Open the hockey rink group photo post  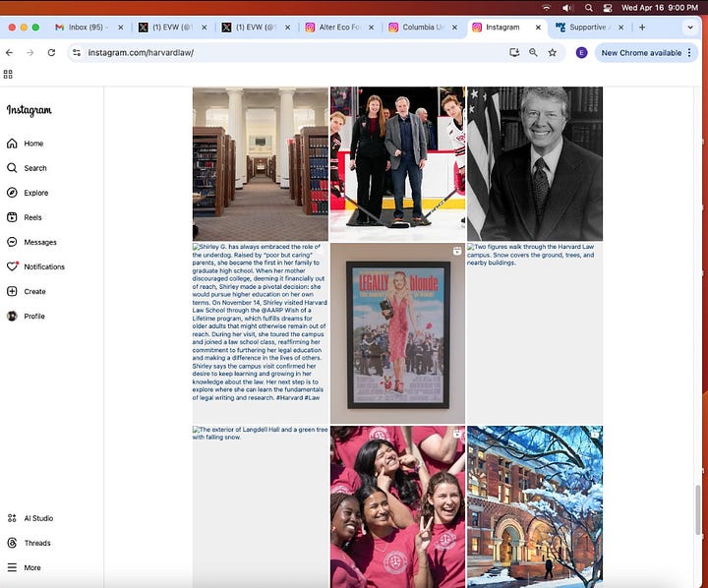pos(397,164)
